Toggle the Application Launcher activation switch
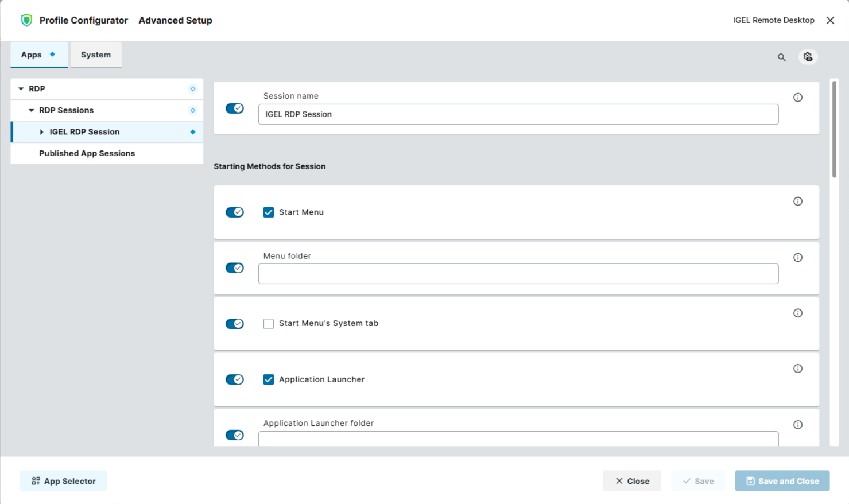Viewport: 849px width, 504px height. pyautogui.click(x=235, y=379)
